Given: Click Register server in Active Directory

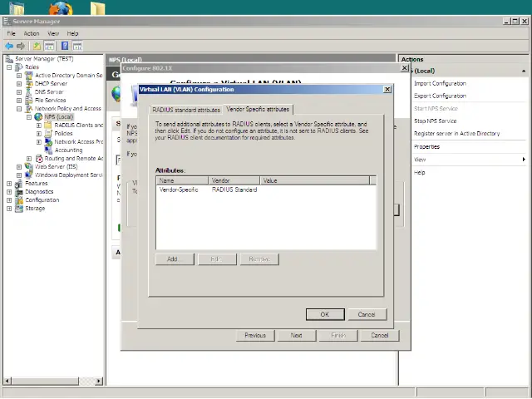Looking at the screenshot, I should click(x=456, y=134).
